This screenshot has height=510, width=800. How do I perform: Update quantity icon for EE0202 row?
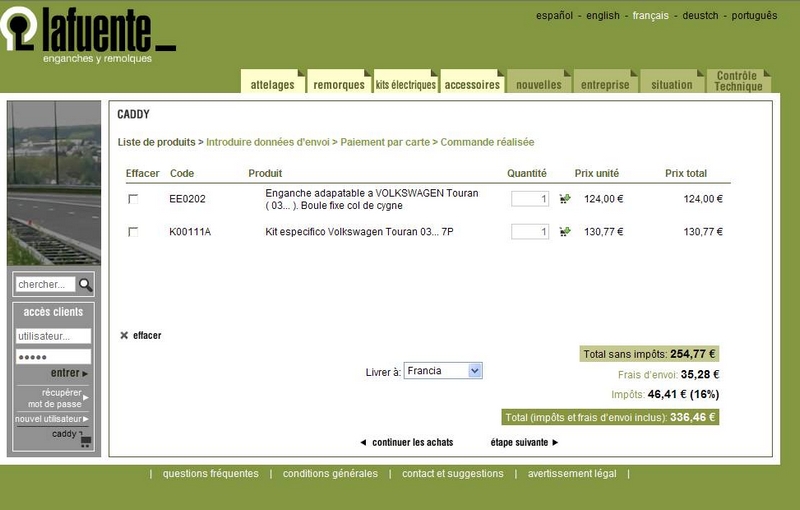565,198
